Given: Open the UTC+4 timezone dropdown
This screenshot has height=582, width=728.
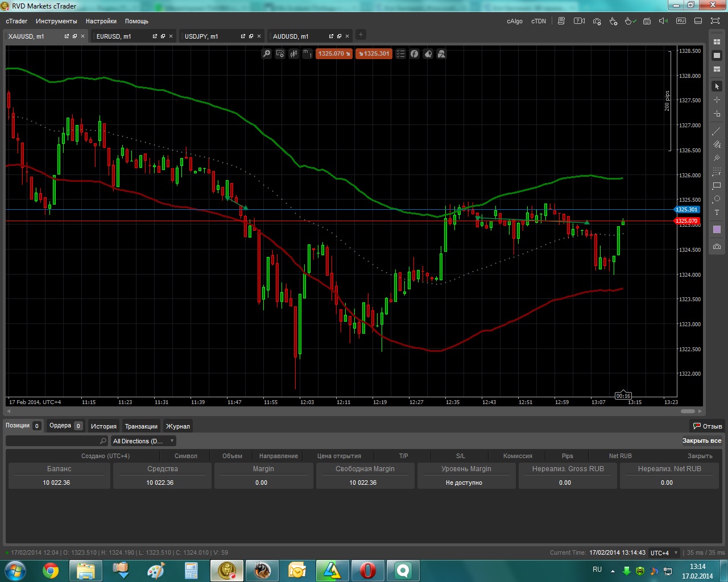Looking at the screenshot, I should point(664,552).
